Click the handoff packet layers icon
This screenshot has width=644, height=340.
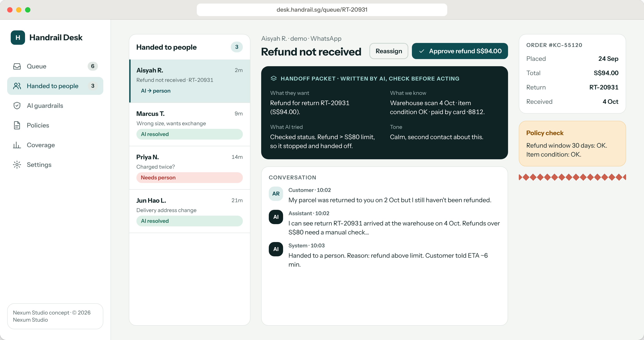click(x=273, y=79)
